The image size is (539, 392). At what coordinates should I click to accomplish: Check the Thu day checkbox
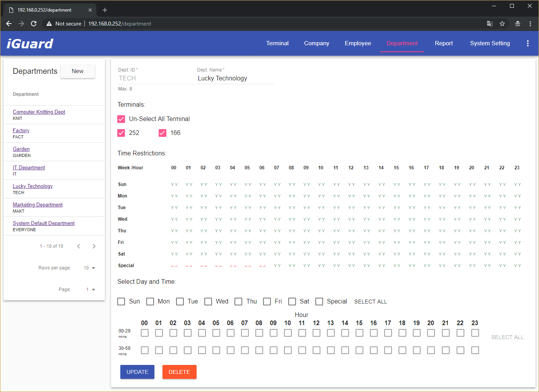click(x=239, y=302)
